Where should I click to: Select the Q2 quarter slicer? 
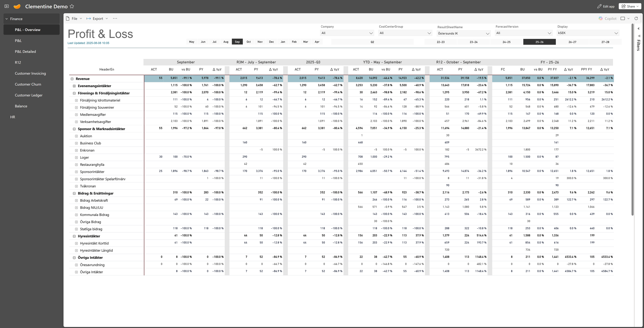pyautogui.click(x=372, y=42)
